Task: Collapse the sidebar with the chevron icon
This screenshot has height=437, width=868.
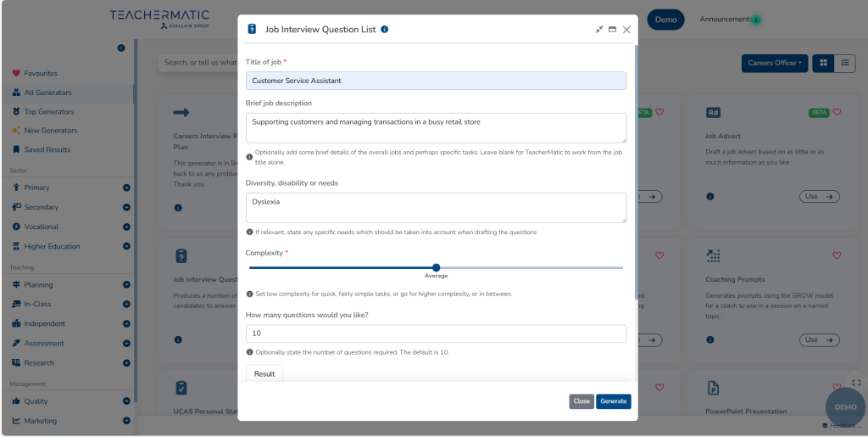Action: pyautogui.click(x=121, y=48)
